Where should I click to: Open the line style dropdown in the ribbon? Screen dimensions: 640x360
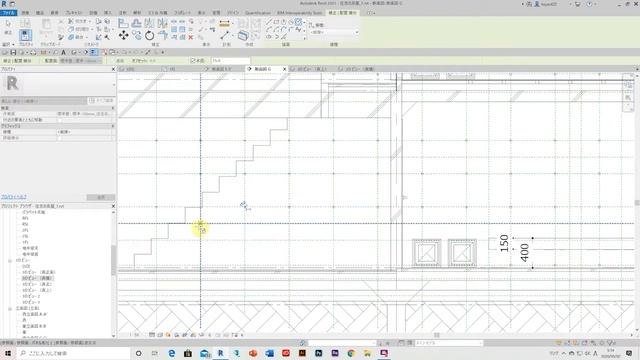click(x=334, y=32)
